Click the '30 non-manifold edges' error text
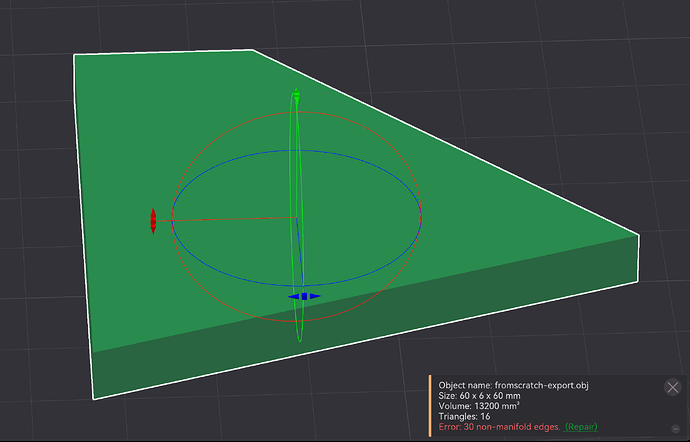The image size is (690, 442). 512,427
